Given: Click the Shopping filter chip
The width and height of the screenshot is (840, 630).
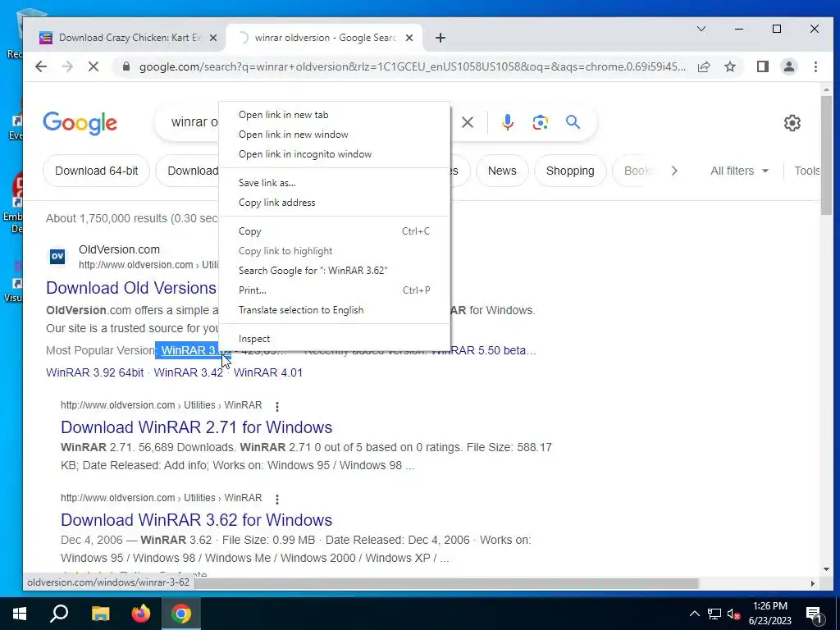Looking at the screenshot, I should (570, 171).
